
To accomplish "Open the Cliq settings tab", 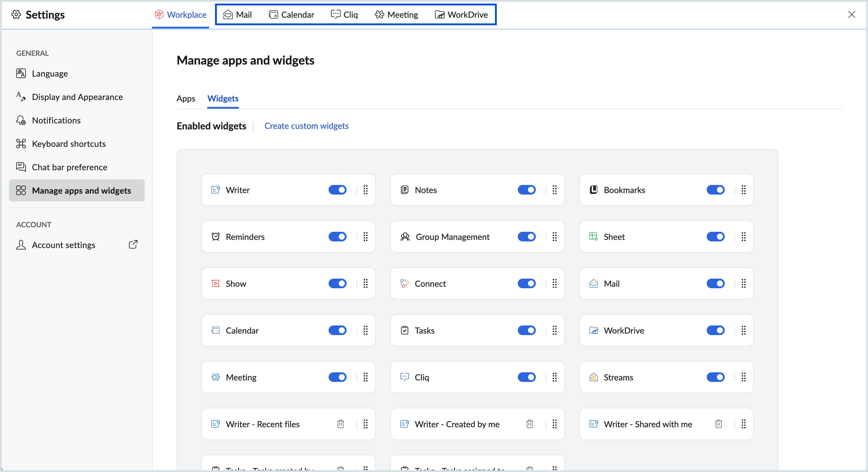I will point(344,14).
